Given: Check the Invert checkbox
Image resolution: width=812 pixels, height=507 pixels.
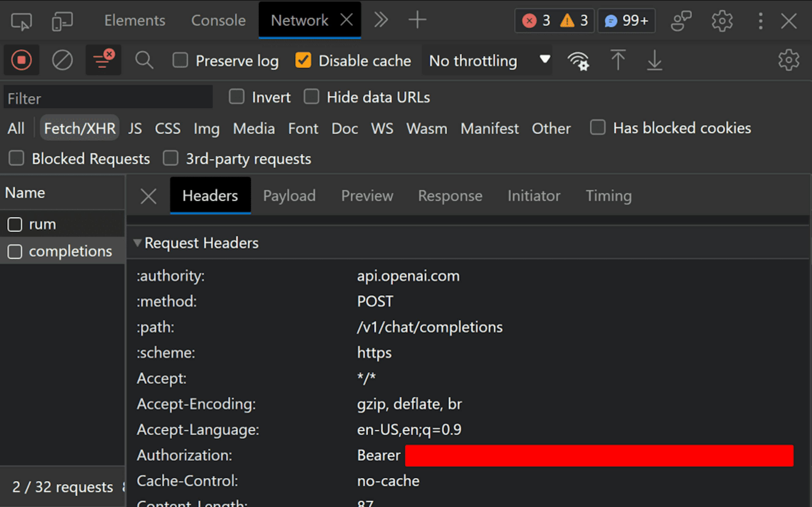Looking at the screenshot, I should click(x=236, y=96).
